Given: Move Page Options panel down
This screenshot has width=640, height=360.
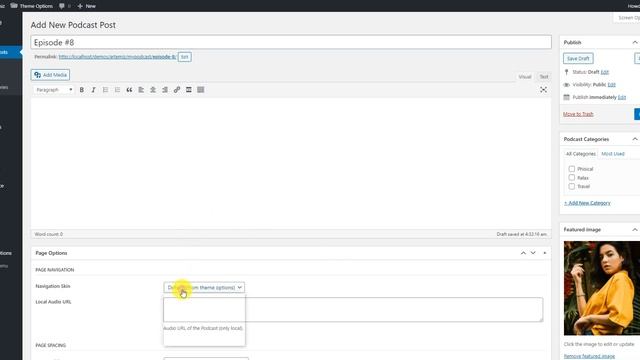Looking at the screenshot, I should coord(533,253).
